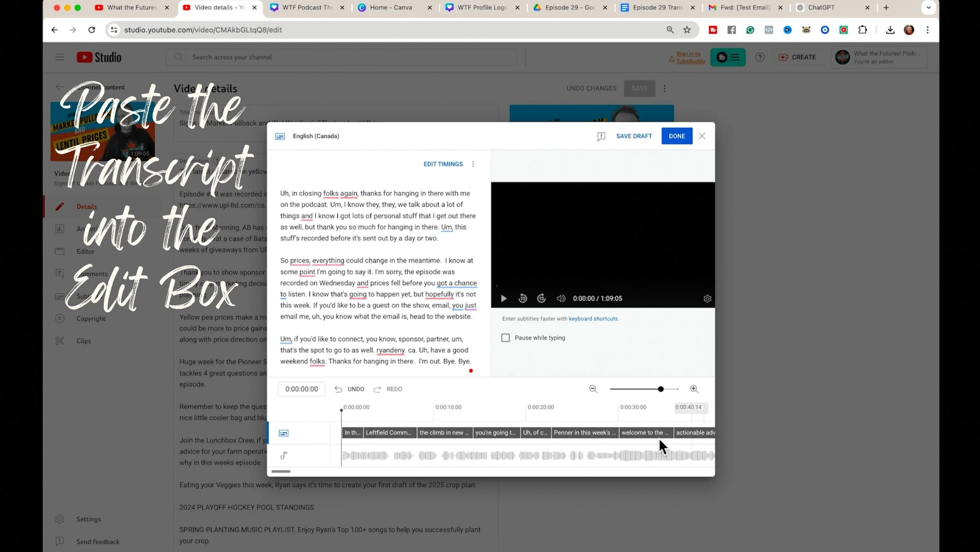Reload the page in Chrome
Image resolution: width=980 pixels, height=552 pixels.
click(92, 30)
